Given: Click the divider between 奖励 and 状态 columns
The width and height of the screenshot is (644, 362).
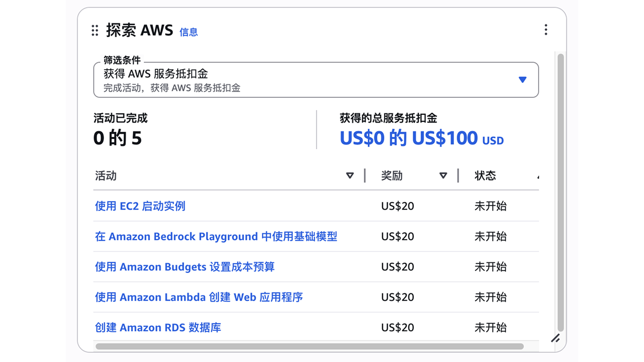Looking at the screenshot, I should (458, 176).
